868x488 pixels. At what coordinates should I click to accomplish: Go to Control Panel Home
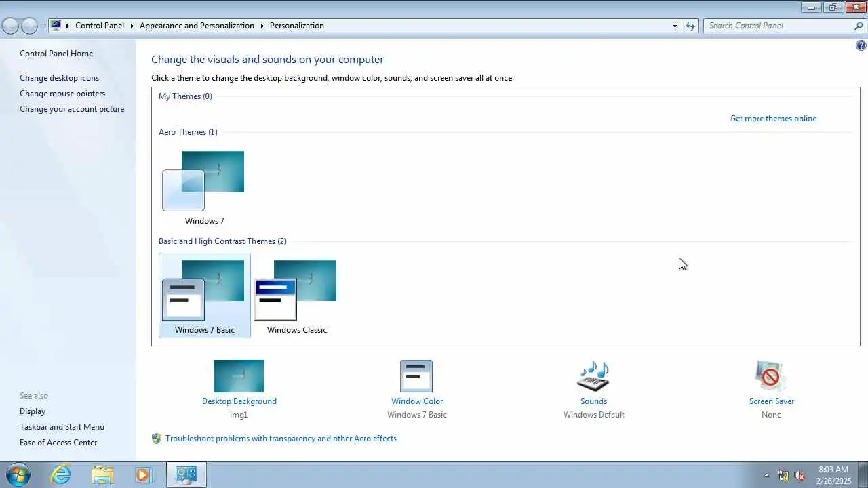point(56,54)
